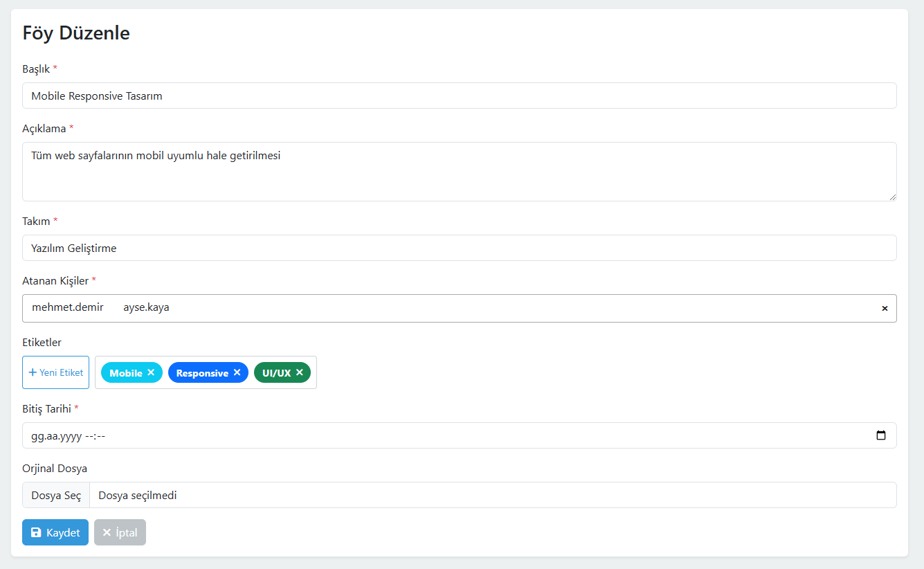Screen dimensions: 924x569
Task: Remove the Responsive tag via its x icon
Action: [x=237, y=372]
